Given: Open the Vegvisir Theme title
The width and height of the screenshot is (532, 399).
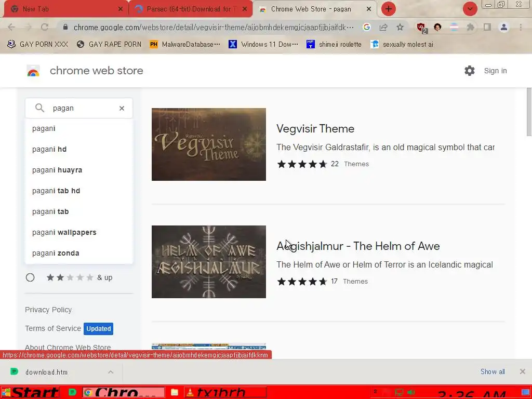Looking at the screenshot, I should (x=315, y=129).
